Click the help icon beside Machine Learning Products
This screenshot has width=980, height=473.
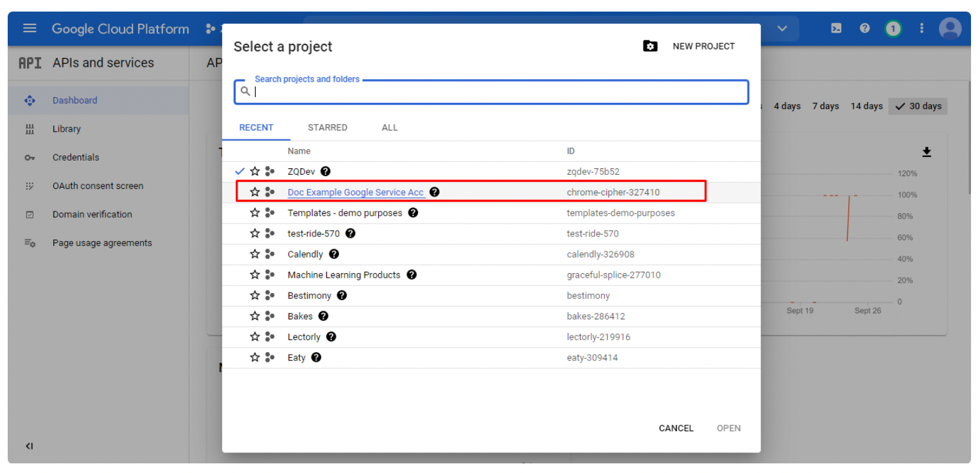412,274
